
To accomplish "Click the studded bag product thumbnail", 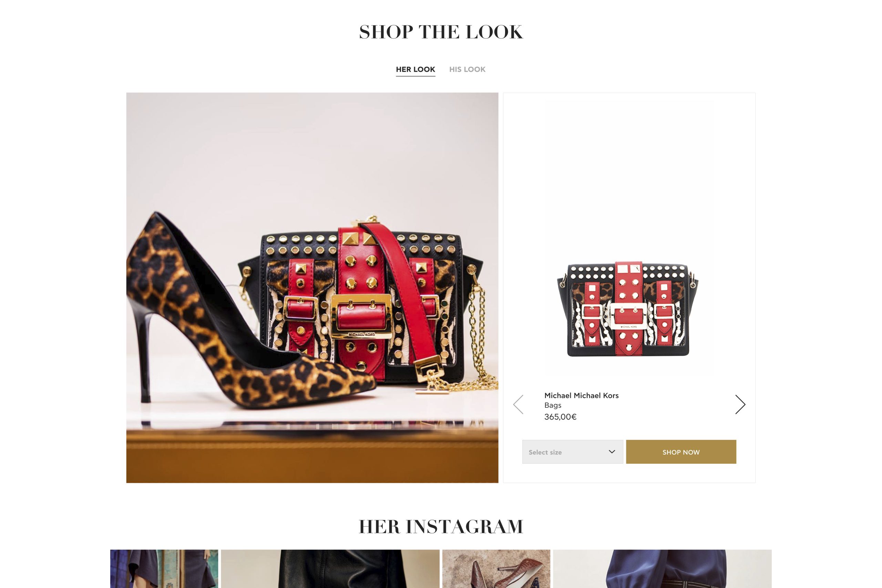I will click(x=628, y=309).
